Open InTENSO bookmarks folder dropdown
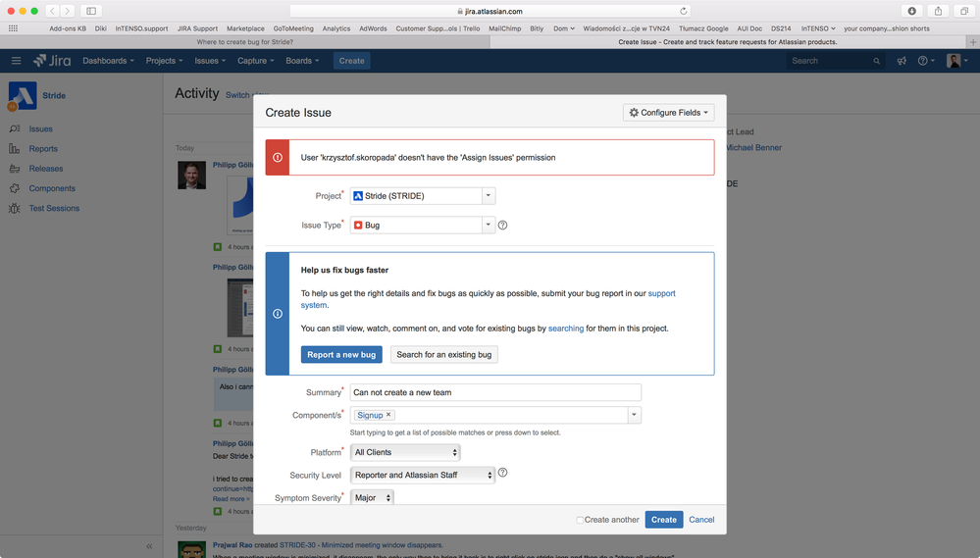The image size is (980, 558). pos(818,28)
